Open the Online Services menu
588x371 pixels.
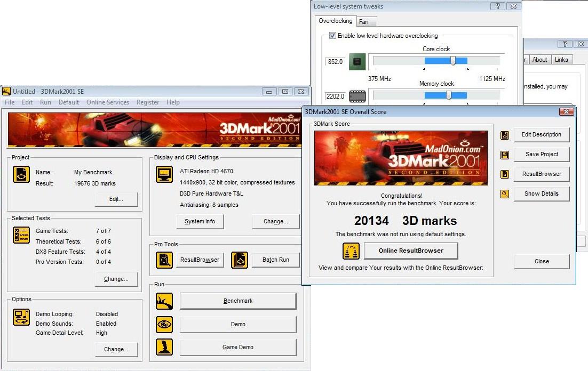[108, 102]
